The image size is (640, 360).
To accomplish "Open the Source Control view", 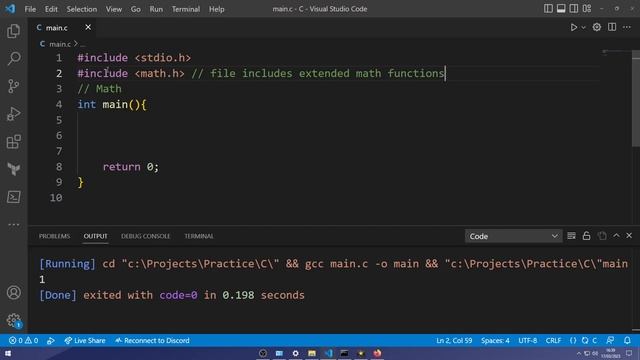I will point(13,86).
